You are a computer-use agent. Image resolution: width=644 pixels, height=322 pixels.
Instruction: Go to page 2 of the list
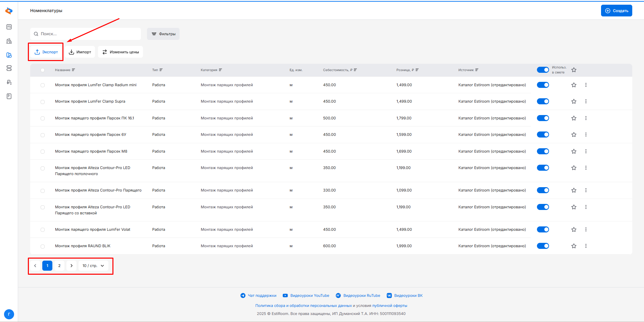click(59, 266)
